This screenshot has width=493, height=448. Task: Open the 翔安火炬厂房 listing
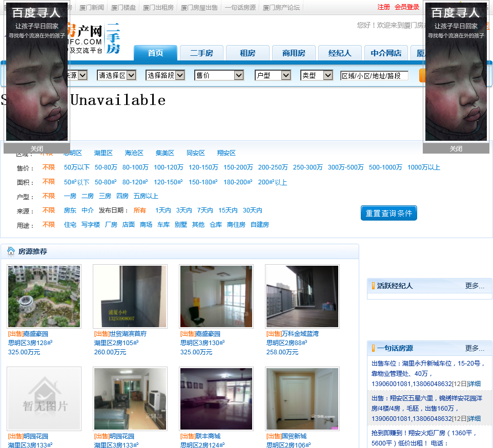coord(424,438)
